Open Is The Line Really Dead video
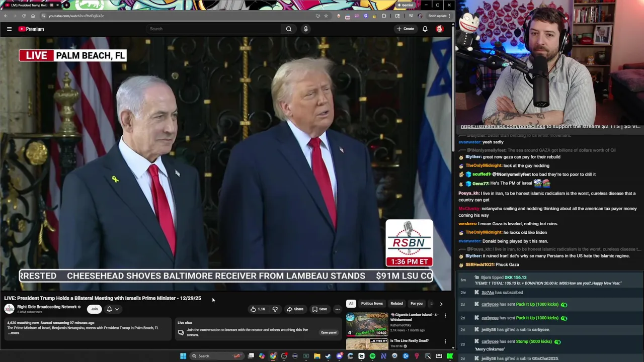 (x=409, y=341)
